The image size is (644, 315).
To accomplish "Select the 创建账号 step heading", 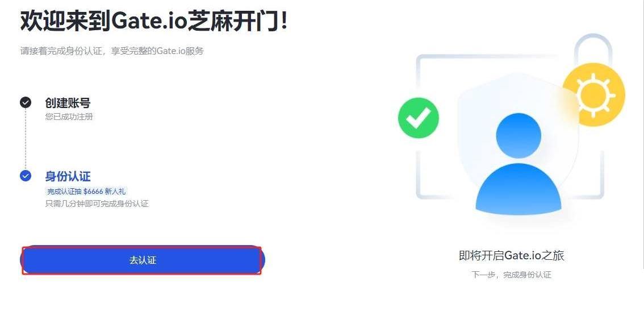I will [x=68, y=103].
